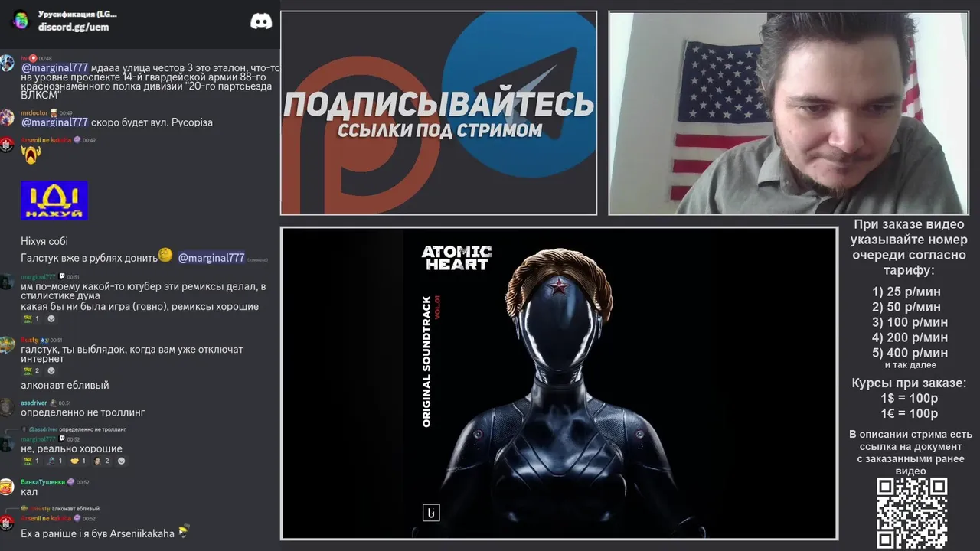Image resolution: width=980 pixels, height=551 pixels.
Task: Click the red badge next to iw
Action: [x=33, y=58]
